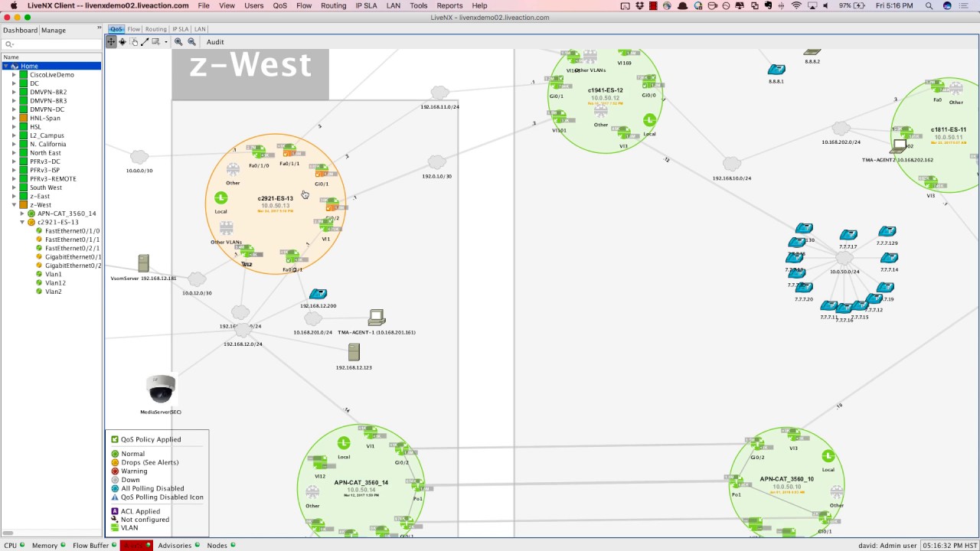Screen dimensions: 980x551
Task: Collapse the Home tree node
Action: (x=6, y=66)
